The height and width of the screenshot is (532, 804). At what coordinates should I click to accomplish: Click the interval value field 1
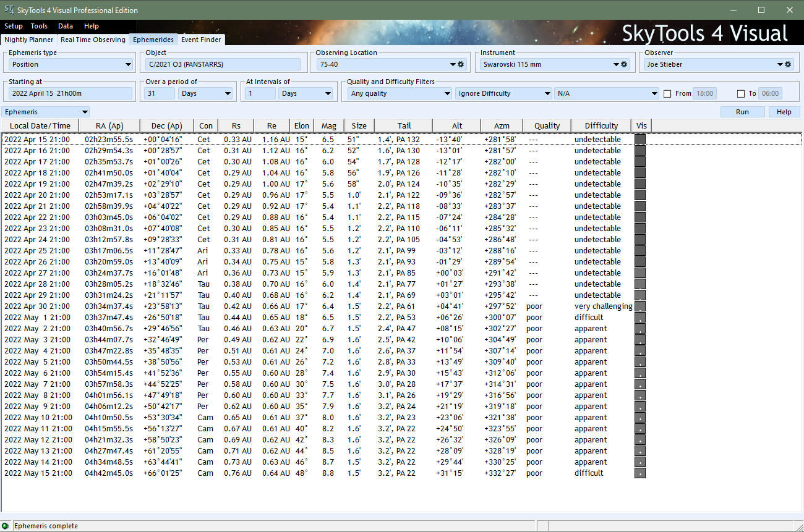[260, 94]
